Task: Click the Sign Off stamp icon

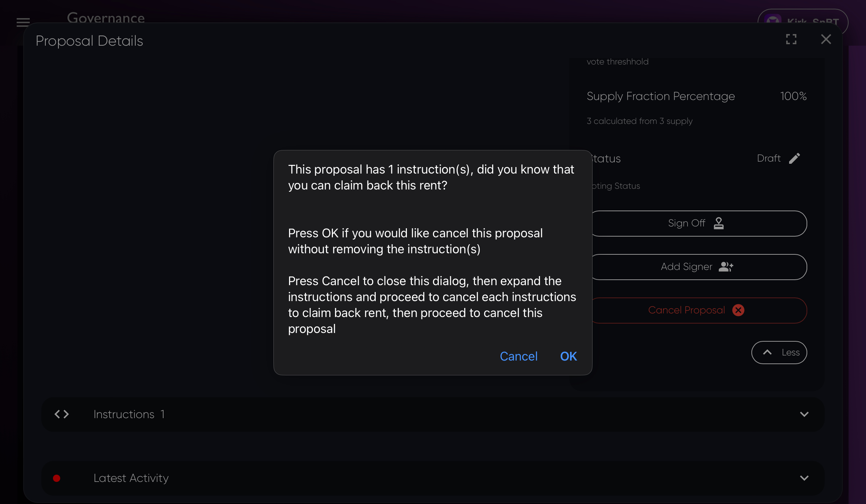Action: pos(718,223)
